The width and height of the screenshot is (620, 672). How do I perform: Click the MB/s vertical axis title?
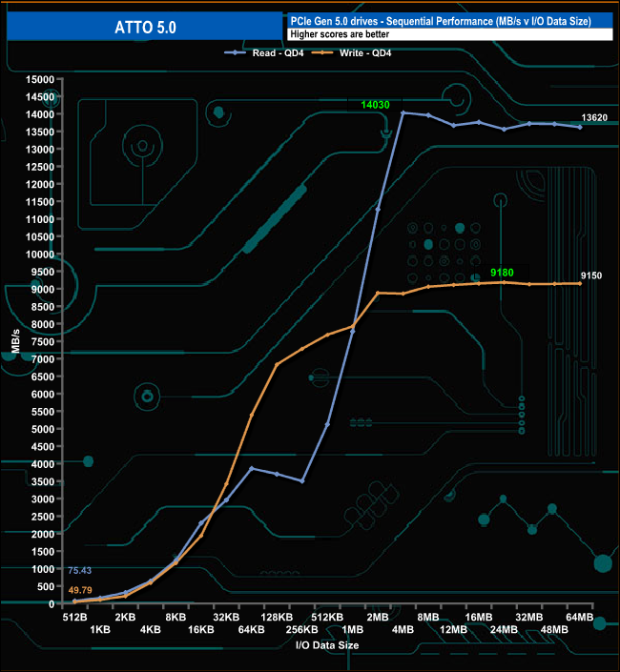pyautogui.click(x=17, y=341)
